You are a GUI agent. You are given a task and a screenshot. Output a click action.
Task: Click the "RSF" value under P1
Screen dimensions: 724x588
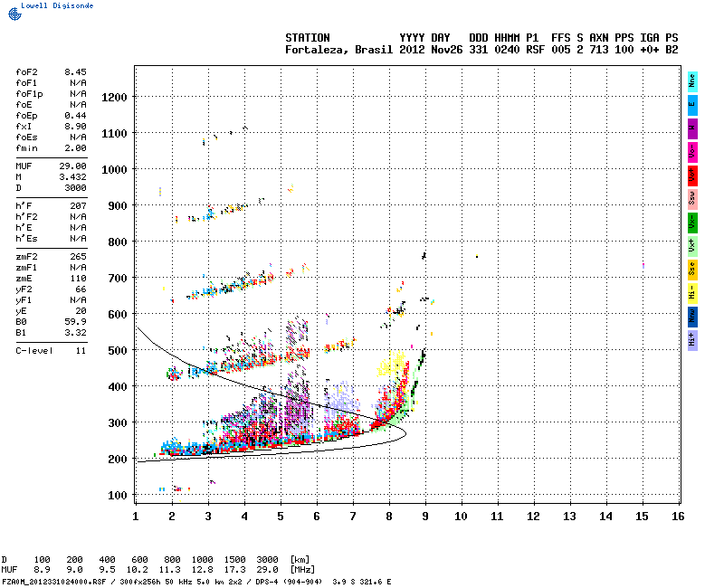click(x=535, y=50)
